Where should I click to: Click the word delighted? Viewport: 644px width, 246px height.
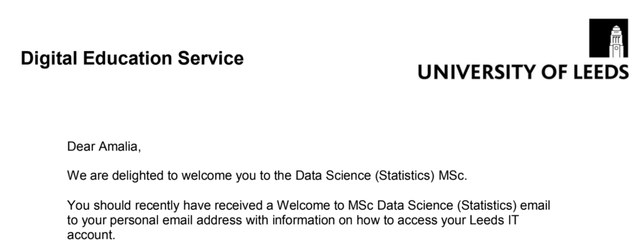(x=138, y=176)
